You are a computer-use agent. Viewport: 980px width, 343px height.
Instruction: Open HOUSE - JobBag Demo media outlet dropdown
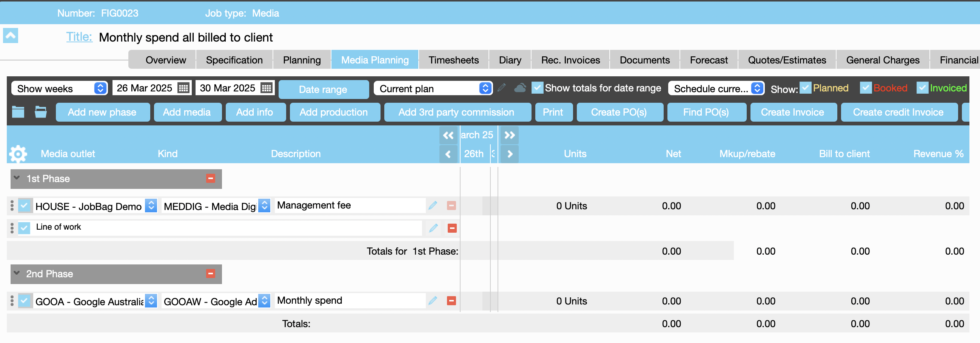pos(151,206)
